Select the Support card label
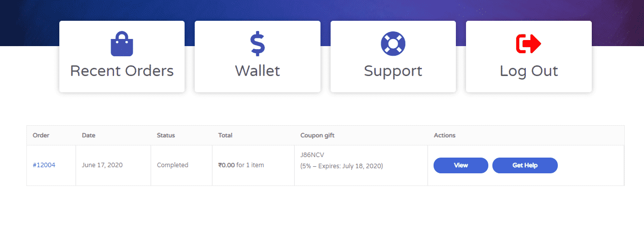644x226 pixels. pos(393,71)
